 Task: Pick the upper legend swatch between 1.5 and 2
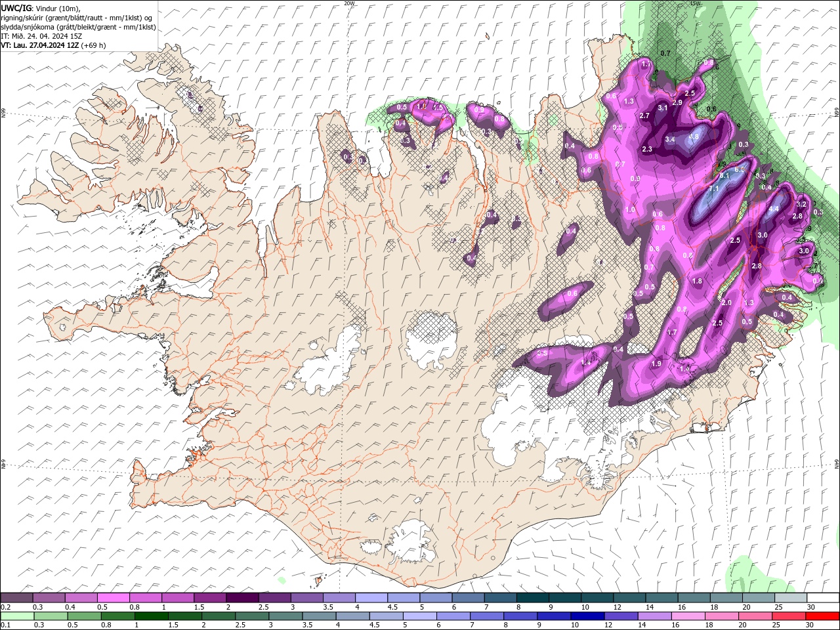[210, 598]
